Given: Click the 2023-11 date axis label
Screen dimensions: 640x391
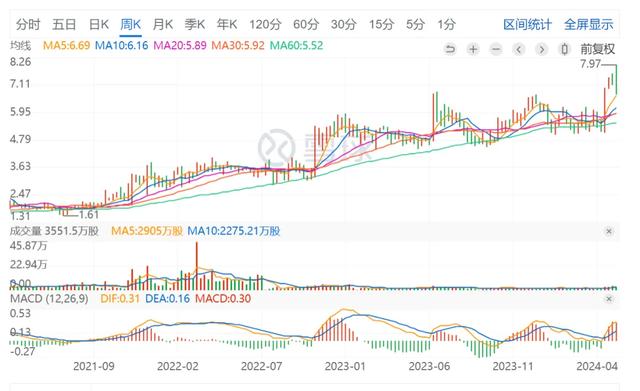Looking at the screenshot, I should coord(513,366).
